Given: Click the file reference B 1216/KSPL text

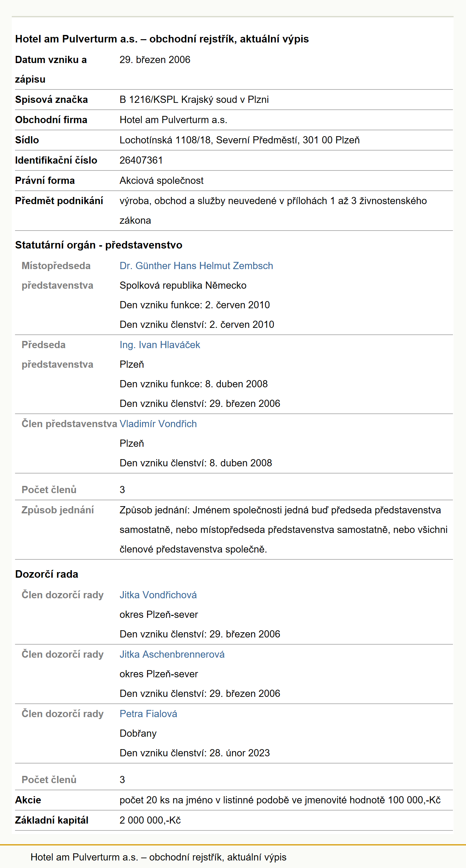Looking at the screenshot, I should pyautogui.click(x=149, y=100).
